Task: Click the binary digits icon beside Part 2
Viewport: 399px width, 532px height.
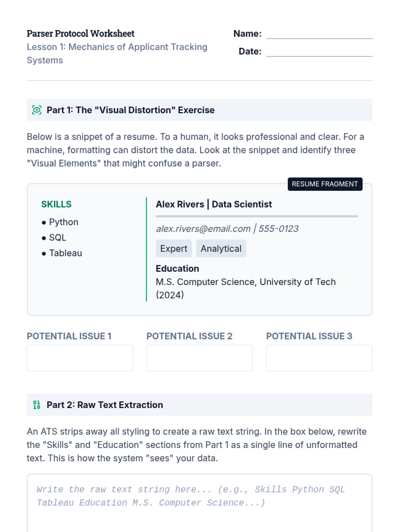Action: pos(37,405)
